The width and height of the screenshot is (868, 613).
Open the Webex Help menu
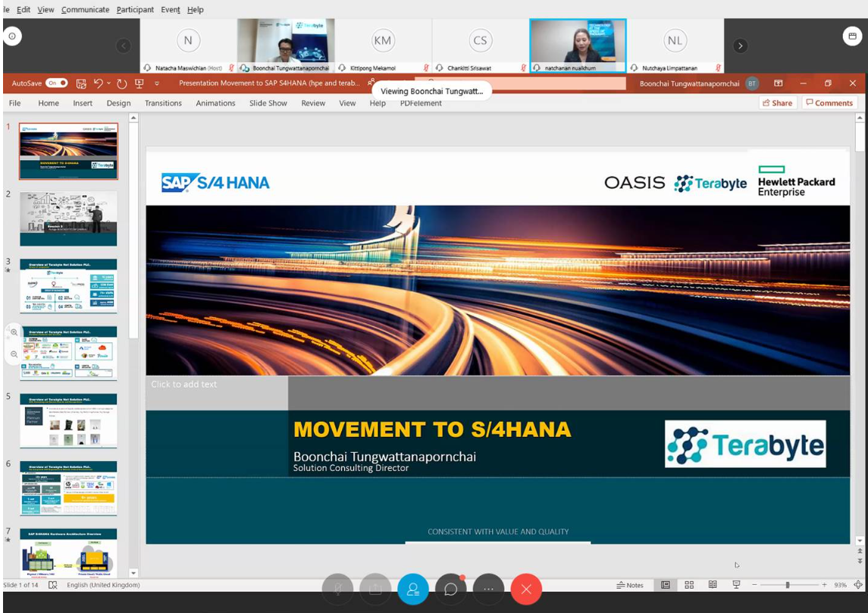pos(196,9)
